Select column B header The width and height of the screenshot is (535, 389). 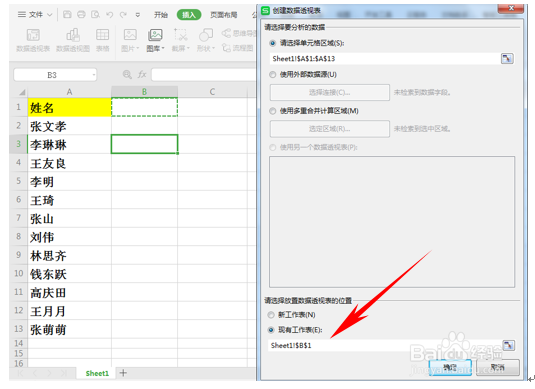144,92
